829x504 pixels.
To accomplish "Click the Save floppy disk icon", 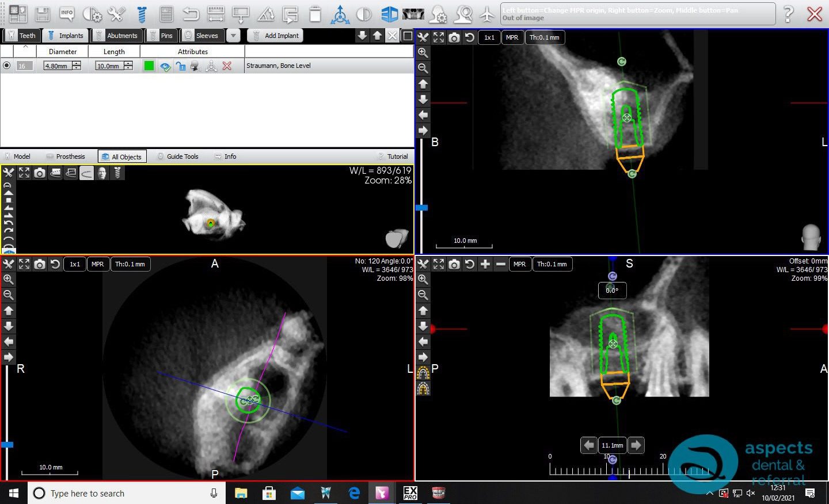I will (43, 14).
